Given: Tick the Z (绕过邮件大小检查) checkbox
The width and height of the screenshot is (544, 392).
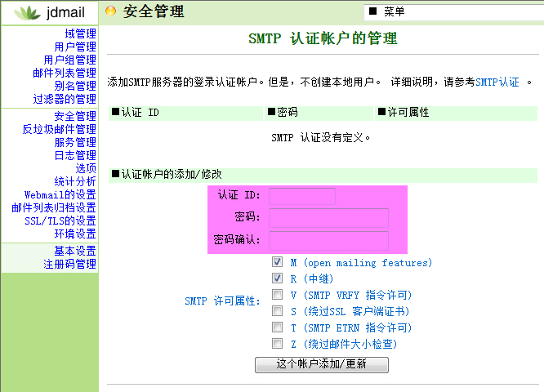Looking at the screenshot, I should pyautogui.click(x=278, y=344).
